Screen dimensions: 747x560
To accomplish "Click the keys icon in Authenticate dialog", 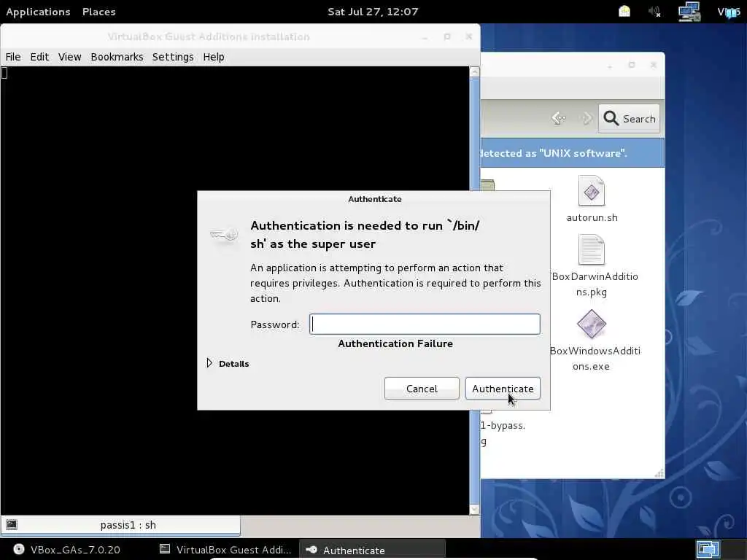I will tap(224, 235).
